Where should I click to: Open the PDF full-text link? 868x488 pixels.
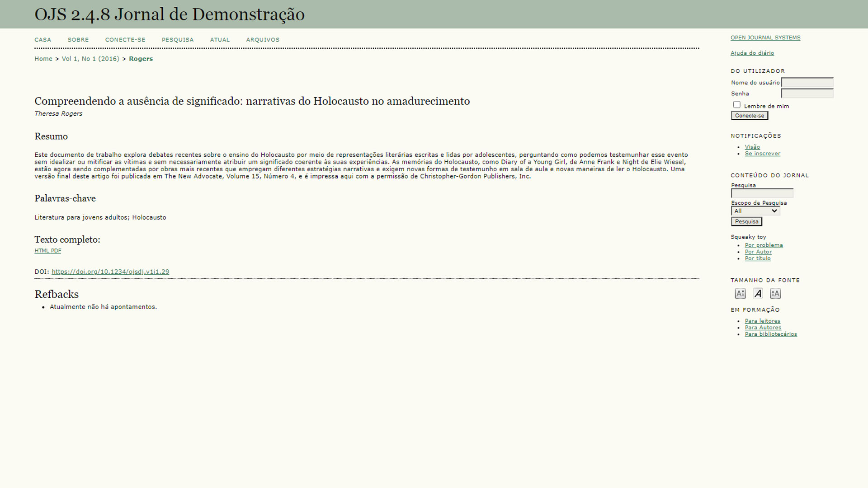click(56, 251)
